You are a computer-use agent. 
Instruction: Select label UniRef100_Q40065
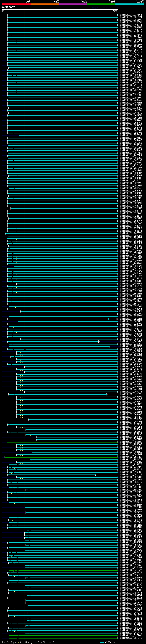pos(131,336)
